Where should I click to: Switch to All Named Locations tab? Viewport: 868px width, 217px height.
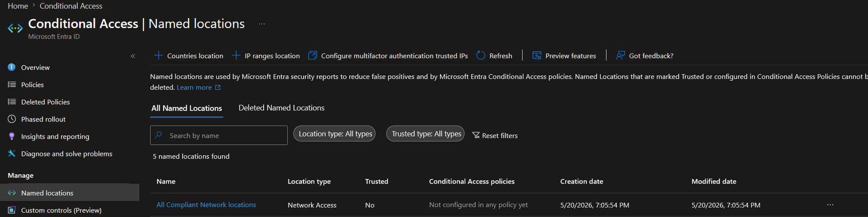pyautogui.click(x=187, y=108)
